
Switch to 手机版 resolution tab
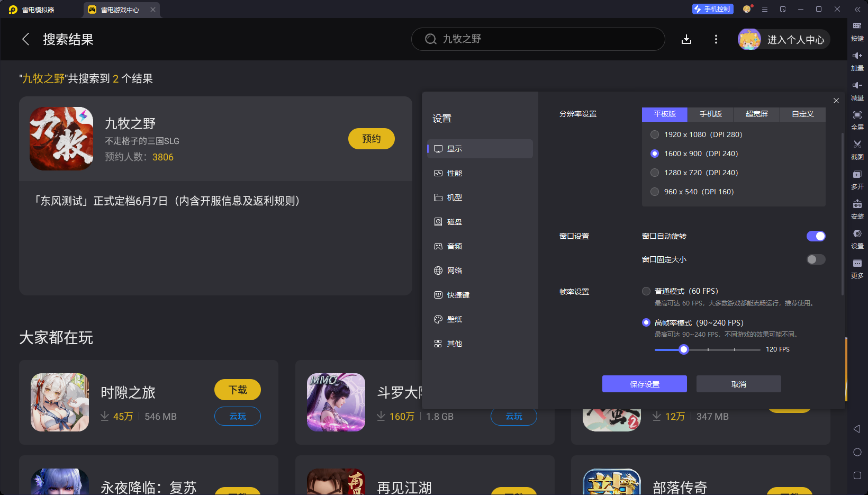pyautogui.click(x=711, y=114)
